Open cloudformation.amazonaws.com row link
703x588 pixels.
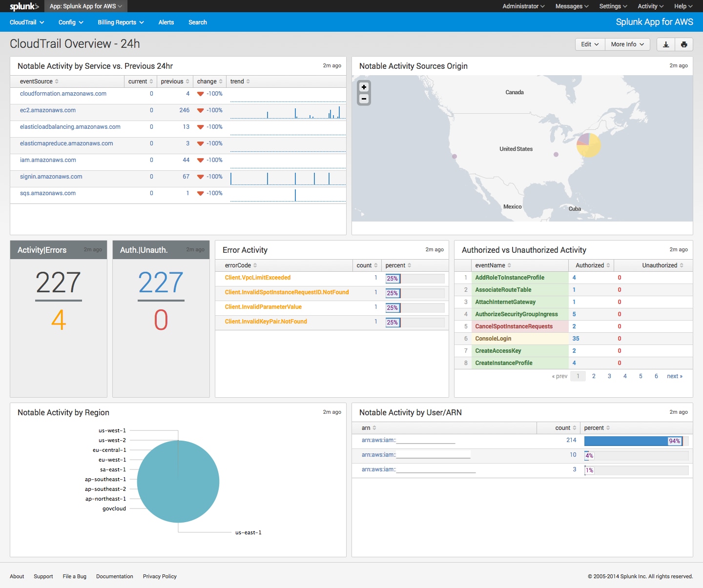pos(63,94)
